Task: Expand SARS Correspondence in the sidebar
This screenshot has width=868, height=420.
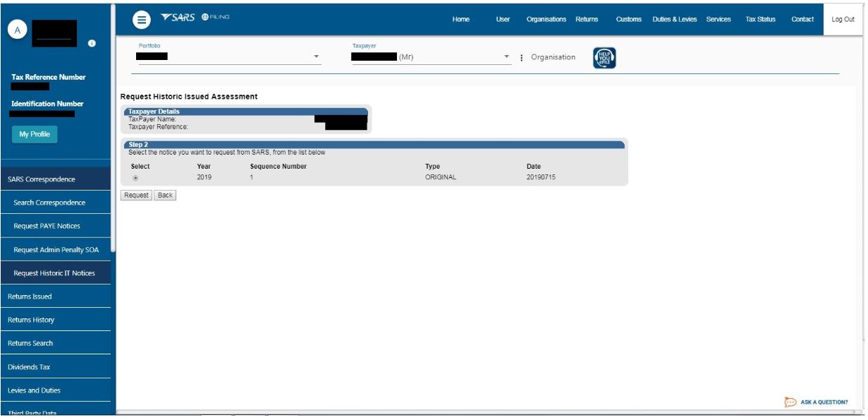Action: pos(55,179)
